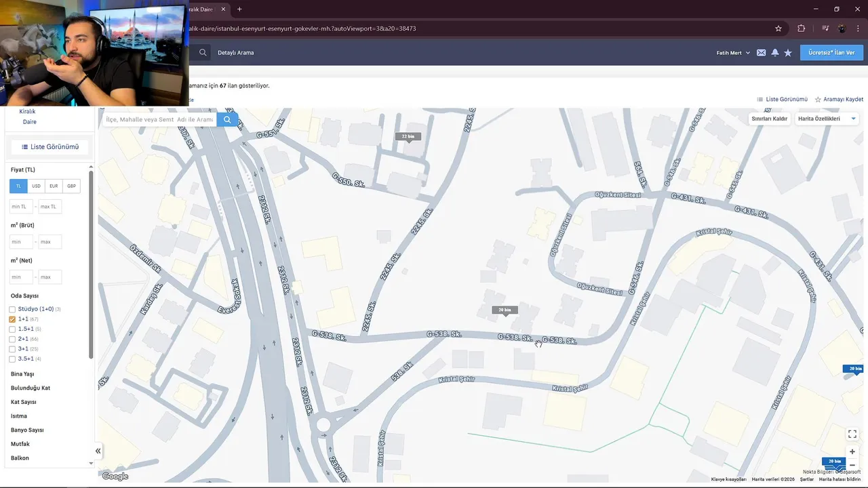868x488 pixels.
Task: Check the 3.5+1 room option
Action: (x=12, y=359)
